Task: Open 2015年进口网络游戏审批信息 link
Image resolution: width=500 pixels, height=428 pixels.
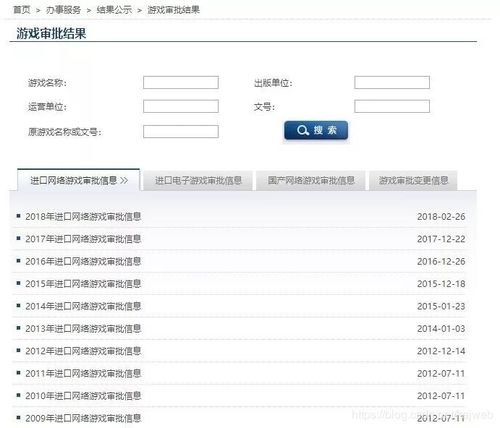Action: click(83, 284)
